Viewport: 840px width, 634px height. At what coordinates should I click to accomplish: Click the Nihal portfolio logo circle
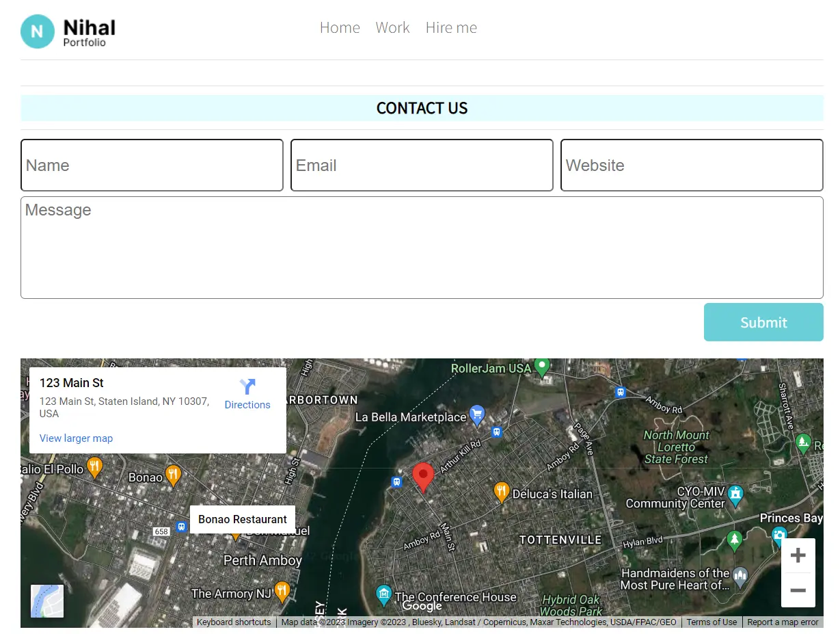(38, 31)
